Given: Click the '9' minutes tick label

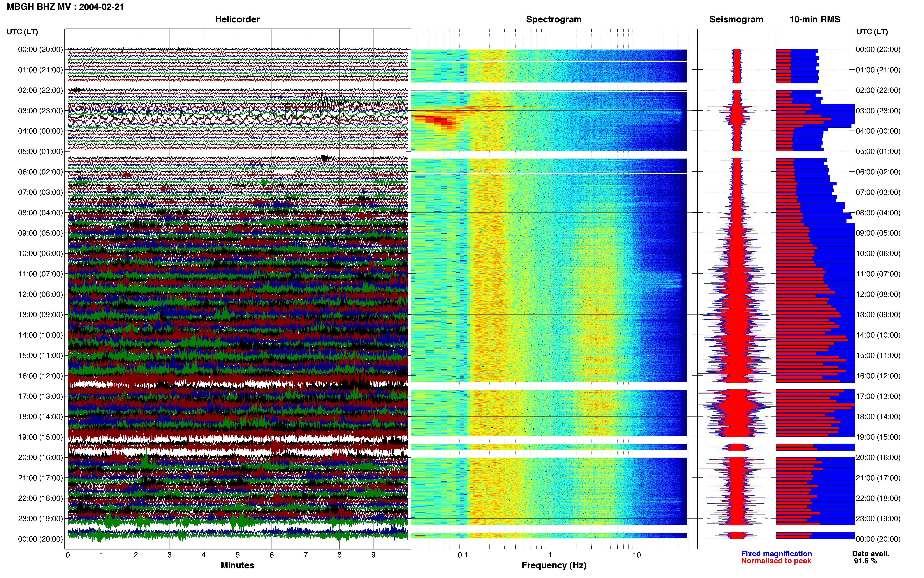Looking at the screenshot, I should pyautogui.click(x=373, y=555).
